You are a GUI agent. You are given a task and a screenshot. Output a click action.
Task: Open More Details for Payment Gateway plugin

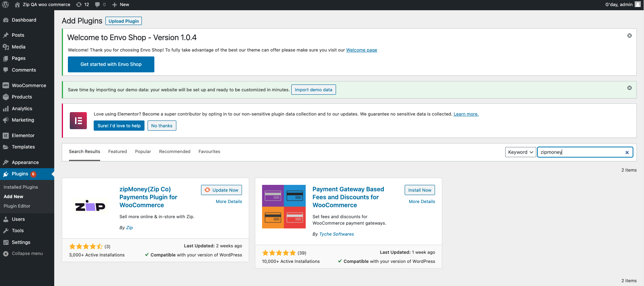pyautogui.click(x=422, y=202)
